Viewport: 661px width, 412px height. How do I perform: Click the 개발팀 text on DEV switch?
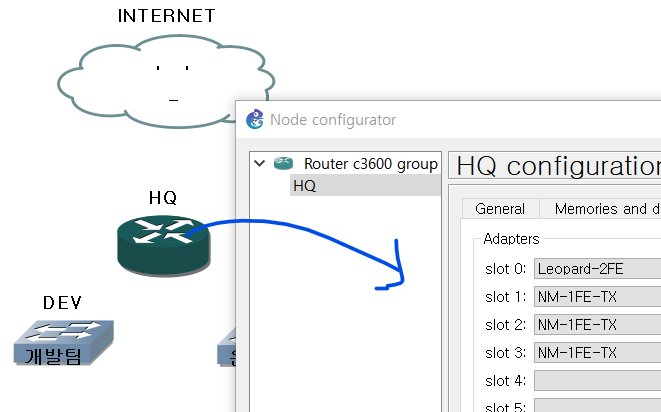tap(53, 357)
